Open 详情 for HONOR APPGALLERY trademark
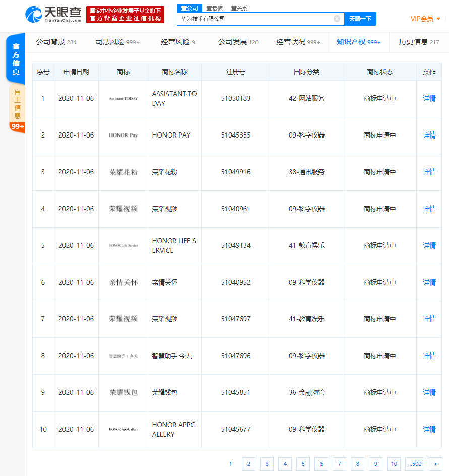This screenshot has width=449, height=476. click(429, 430)
